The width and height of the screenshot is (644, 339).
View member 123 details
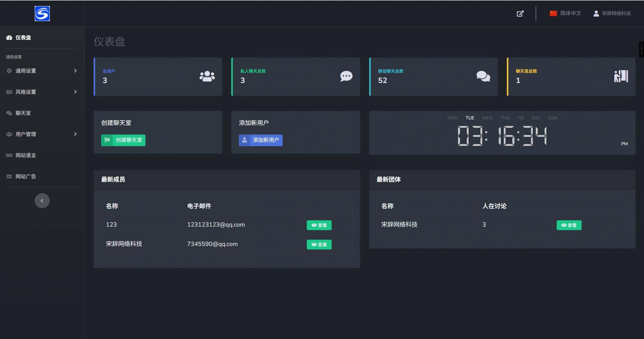[319, 225]
